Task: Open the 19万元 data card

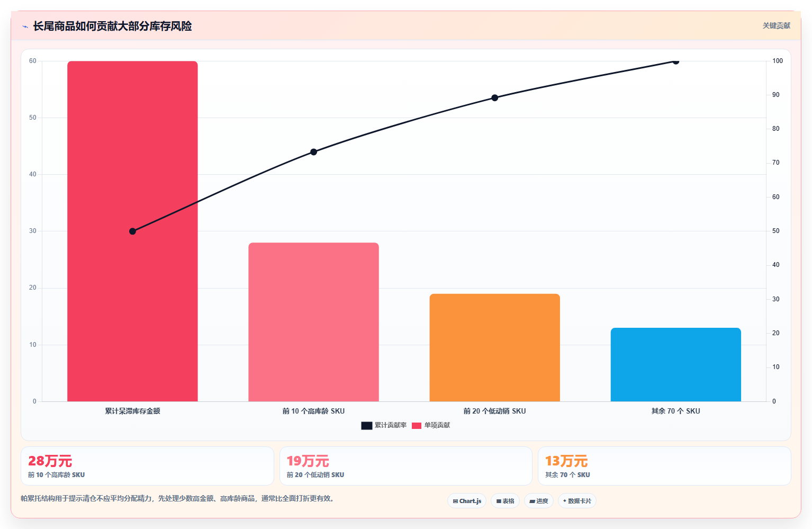Action: (x=405, y=466)
